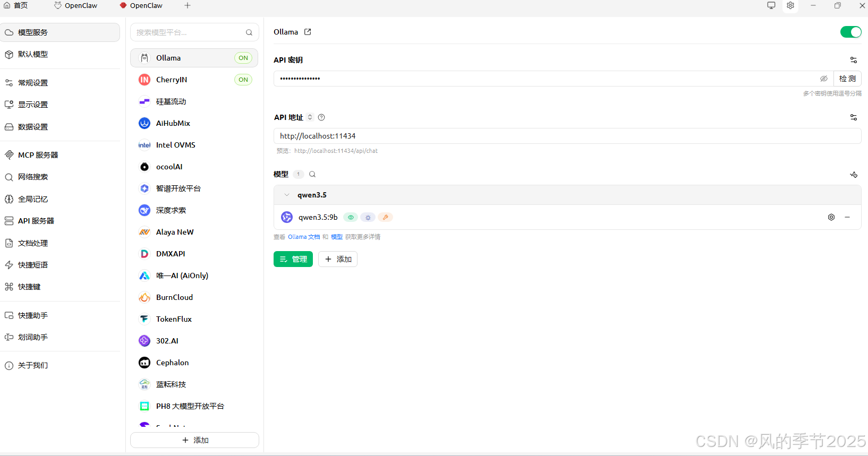Select the Cephalon provider
The width and height of the screenshot is (868, 456).
194,363
